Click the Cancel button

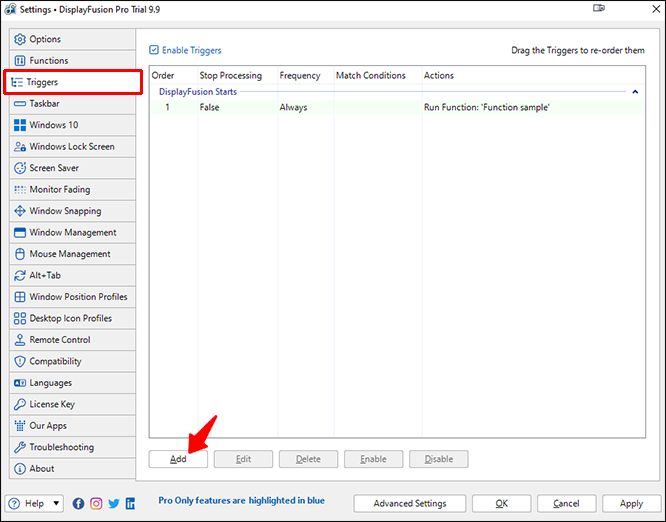[x=567, y=504]
